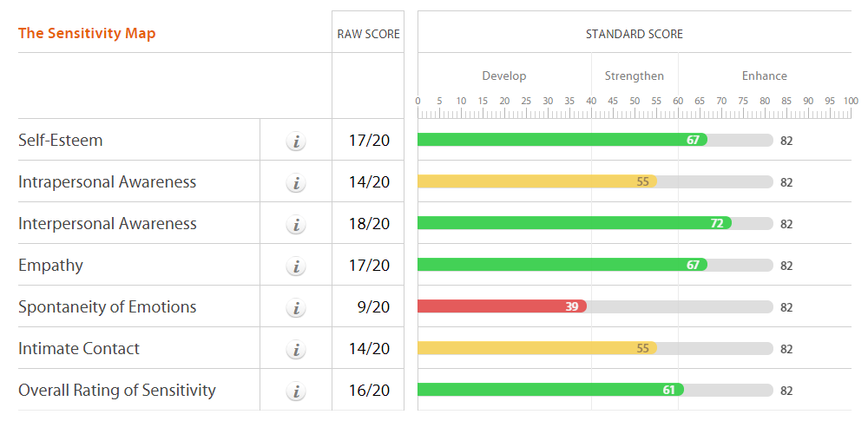Click the green Self-Esteem bar at 67

(x=562, y=140)
